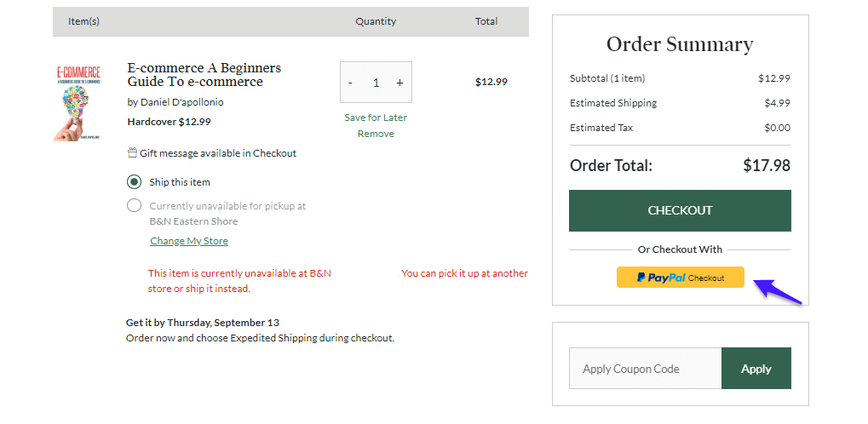Open the Change My Store link
Viewport: 868px width, 424px height.
pos(189,241)
